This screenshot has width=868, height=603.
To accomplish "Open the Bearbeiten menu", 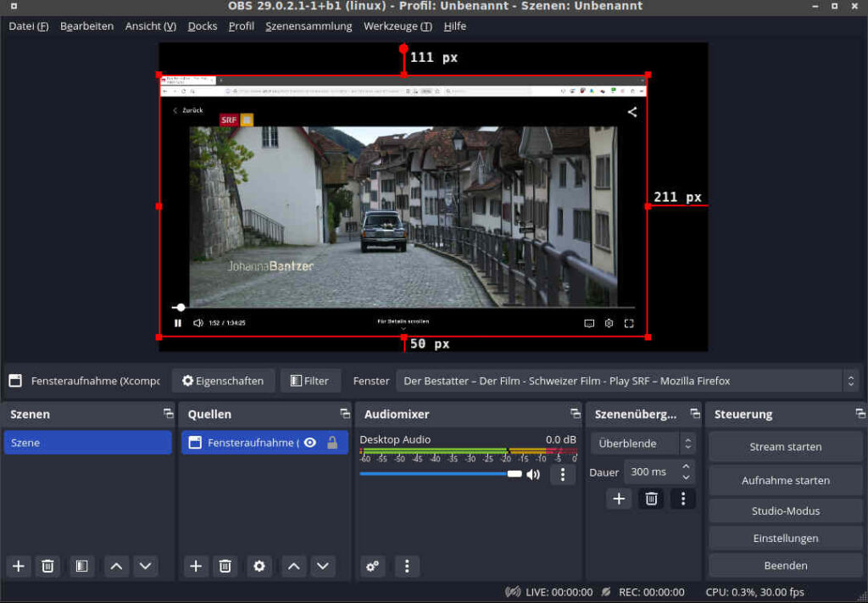I will pos(87,26).
